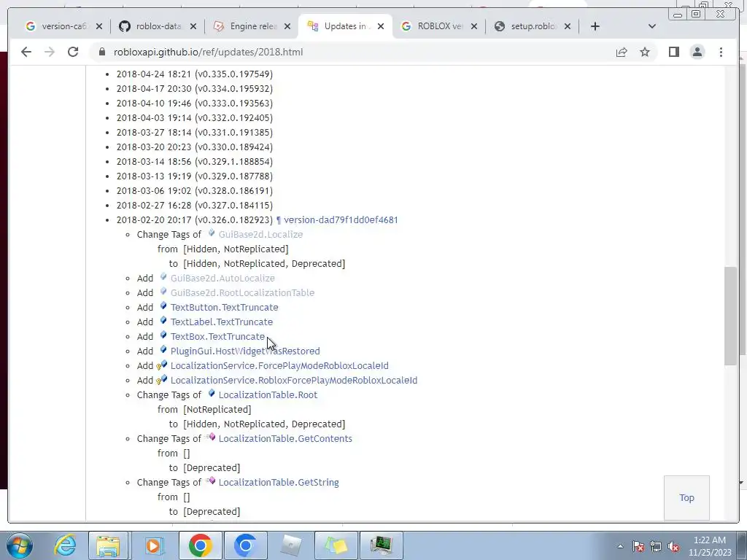Expand the 2018-03-13 19:19 update entry

[194, 176]
